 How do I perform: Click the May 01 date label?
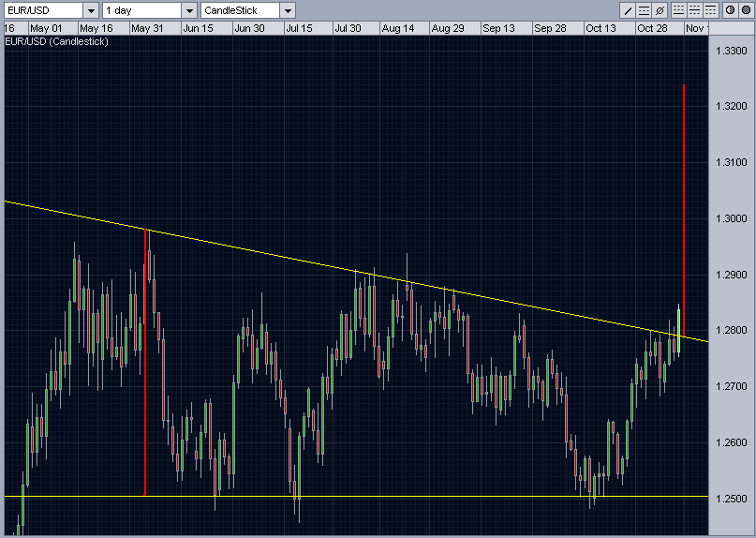click(x=46, y=28)
